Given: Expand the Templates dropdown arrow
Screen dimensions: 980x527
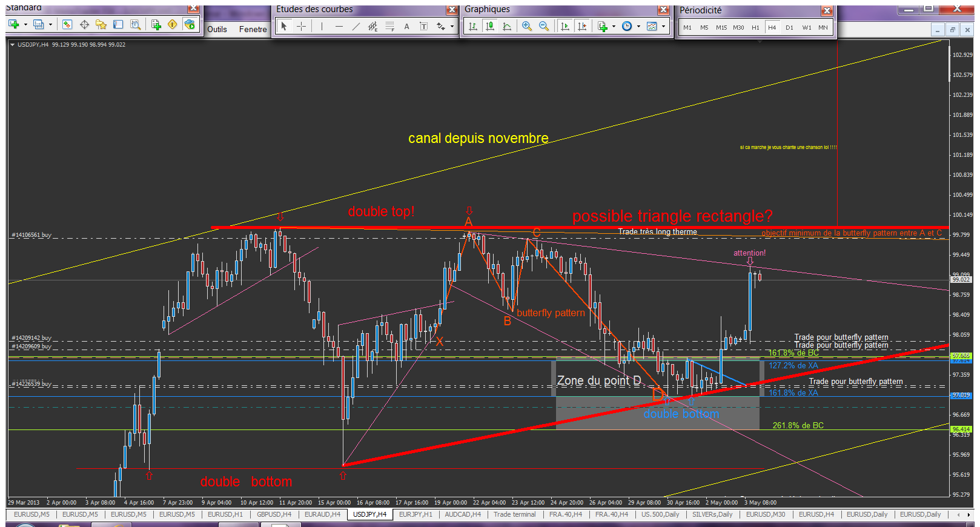Looking at the screenshot, I should pos(663,27).
